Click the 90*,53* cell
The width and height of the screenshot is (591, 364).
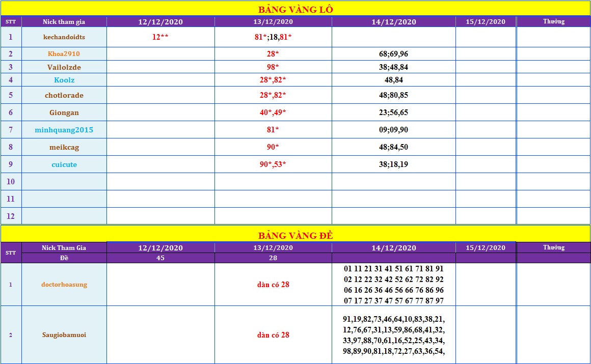tap(273, 164)
